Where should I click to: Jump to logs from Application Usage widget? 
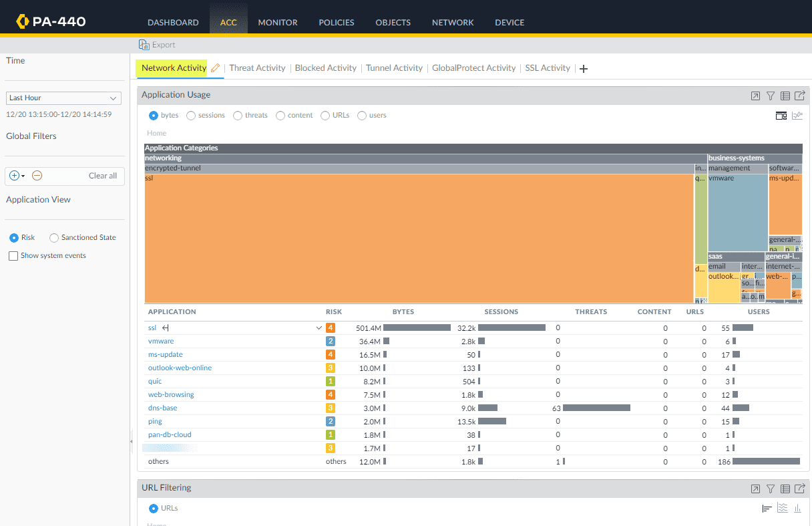click(785, 96)
